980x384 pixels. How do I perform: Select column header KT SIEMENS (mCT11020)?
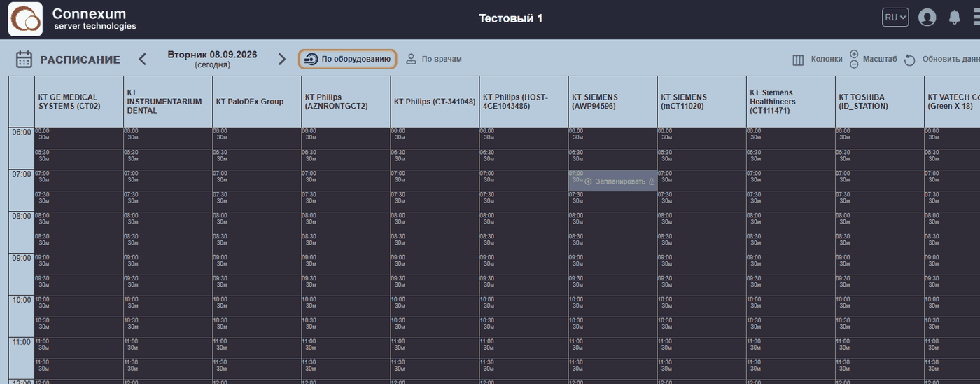click(x=701, y=102)
